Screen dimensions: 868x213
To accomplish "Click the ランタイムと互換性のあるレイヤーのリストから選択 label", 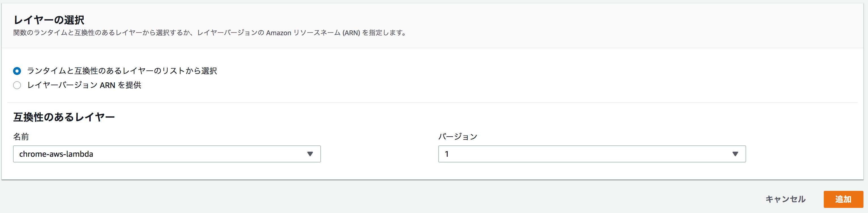I will click(x=121, y=71).
